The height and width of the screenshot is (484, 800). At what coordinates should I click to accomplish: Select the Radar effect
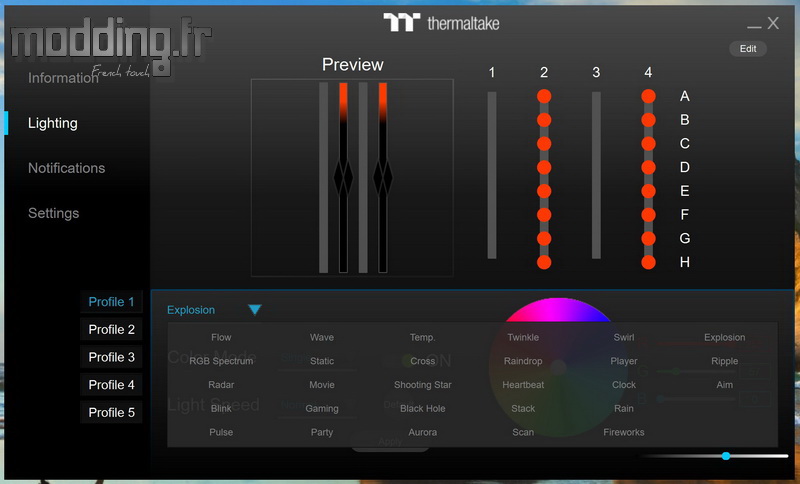tap(221, 385)
